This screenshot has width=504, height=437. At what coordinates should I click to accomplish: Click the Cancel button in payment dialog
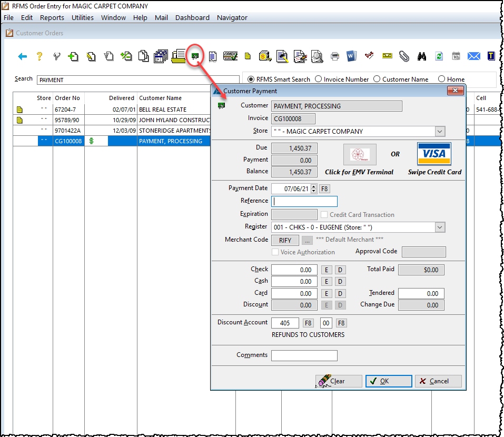click(x=438, y=381)
